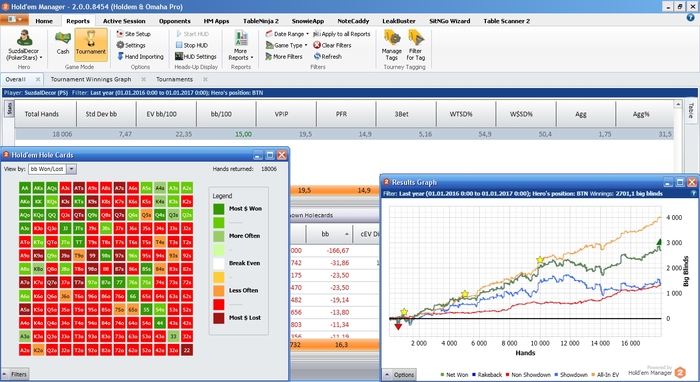This screenshot has height=382, width=700.
Task: Open HUD Settings
Action: coord(196,57)
